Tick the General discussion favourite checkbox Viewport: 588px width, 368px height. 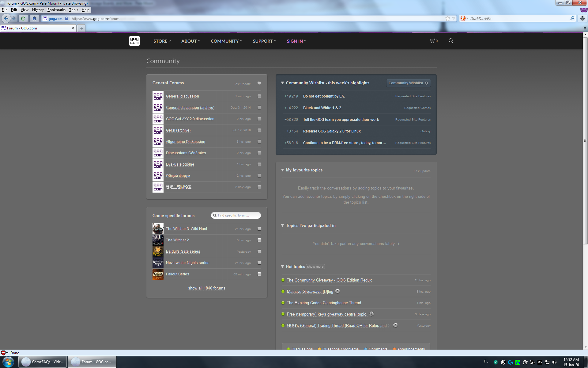click(259, 96)
